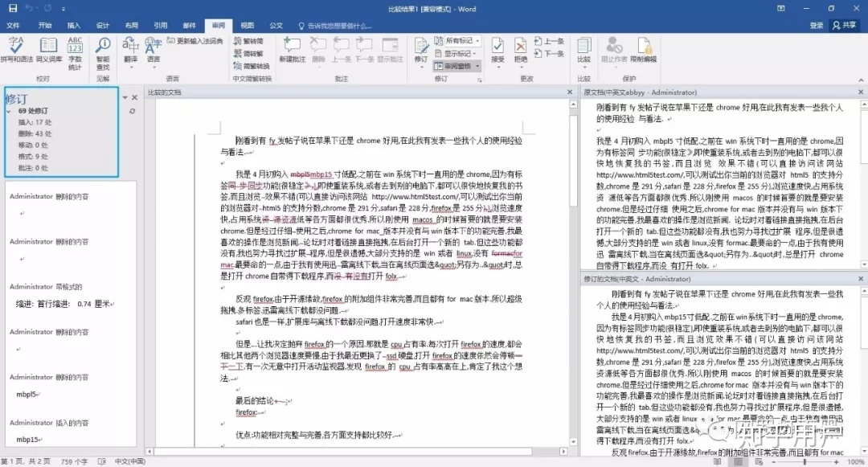Image resolution: width=868 pixels, height=467 pixels.
Task: Open the 审阅窗格 dropdown arrow
Action: click(x=477, y=66)
